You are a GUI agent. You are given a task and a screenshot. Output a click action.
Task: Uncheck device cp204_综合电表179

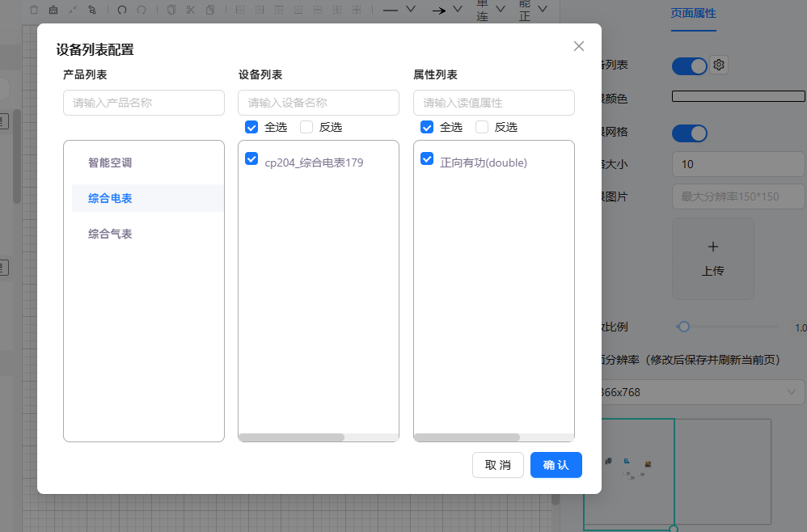(251, 158)
